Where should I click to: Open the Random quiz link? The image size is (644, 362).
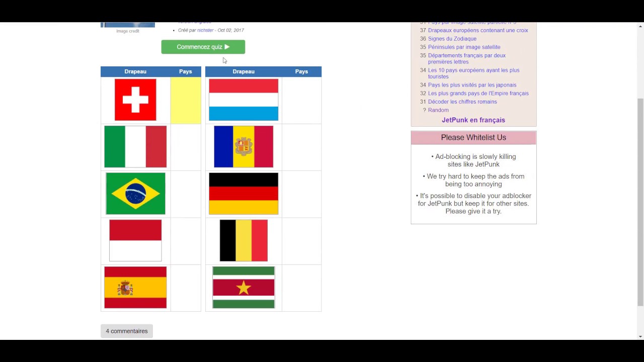438,110
